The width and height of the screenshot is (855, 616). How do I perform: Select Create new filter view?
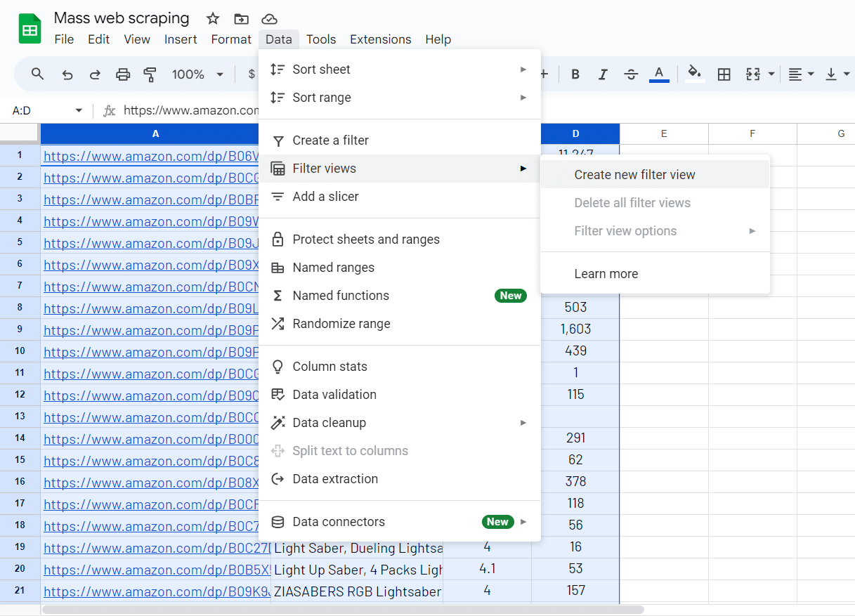[x=634, y=175]
